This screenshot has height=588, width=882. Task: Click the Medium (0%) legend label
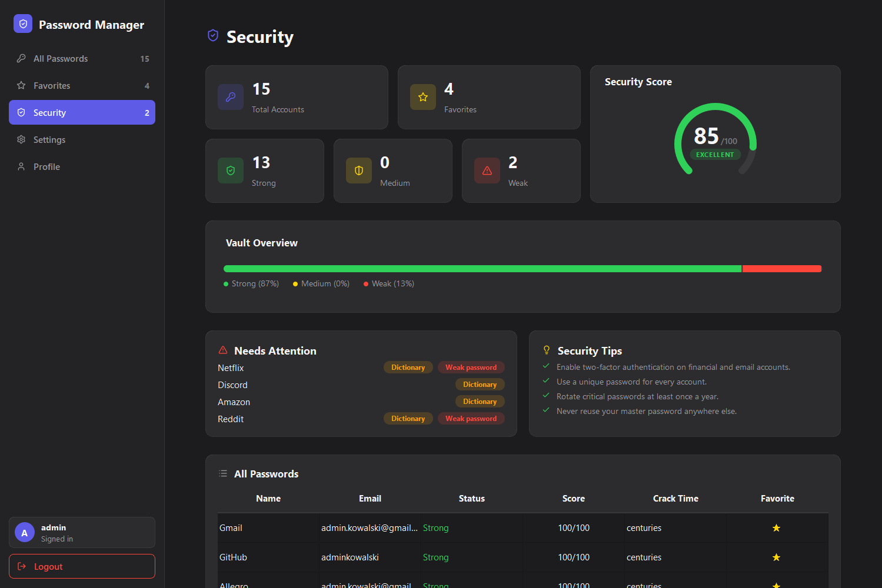(x=325, y=283)
